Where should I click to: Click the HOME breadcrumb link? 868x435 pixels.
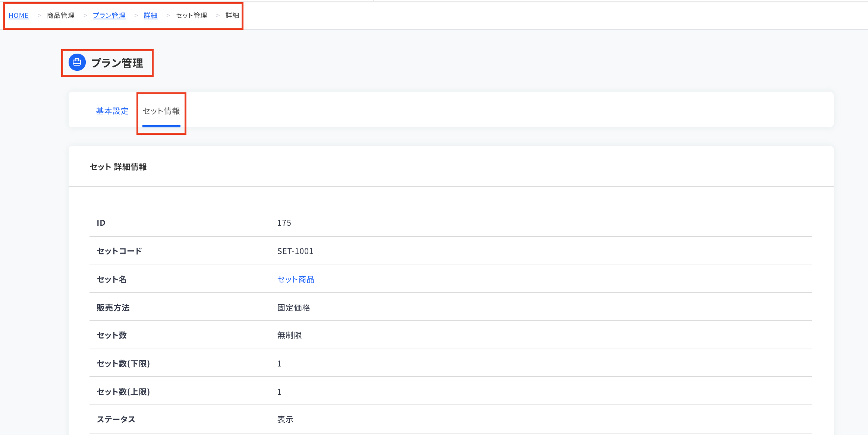point(19,15)
